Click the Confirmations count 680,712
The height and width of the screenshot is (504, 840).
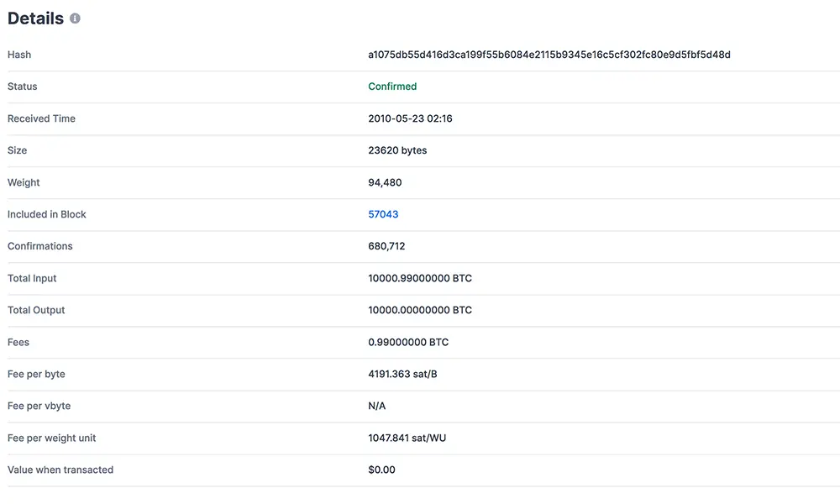(x=386, y=246)
